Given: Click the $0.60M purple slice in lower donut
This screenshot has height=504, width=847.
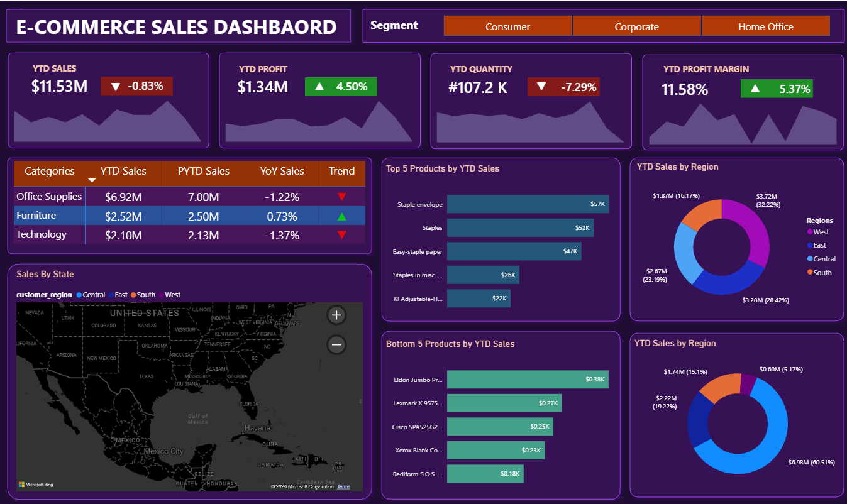Looking at the screenshot, I should [748, 383].
